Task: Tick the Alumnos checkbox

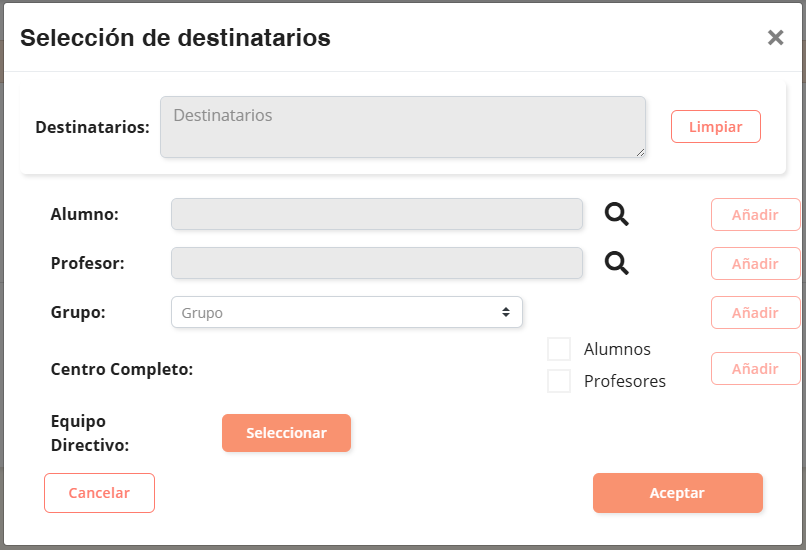Action: point(559,349)
